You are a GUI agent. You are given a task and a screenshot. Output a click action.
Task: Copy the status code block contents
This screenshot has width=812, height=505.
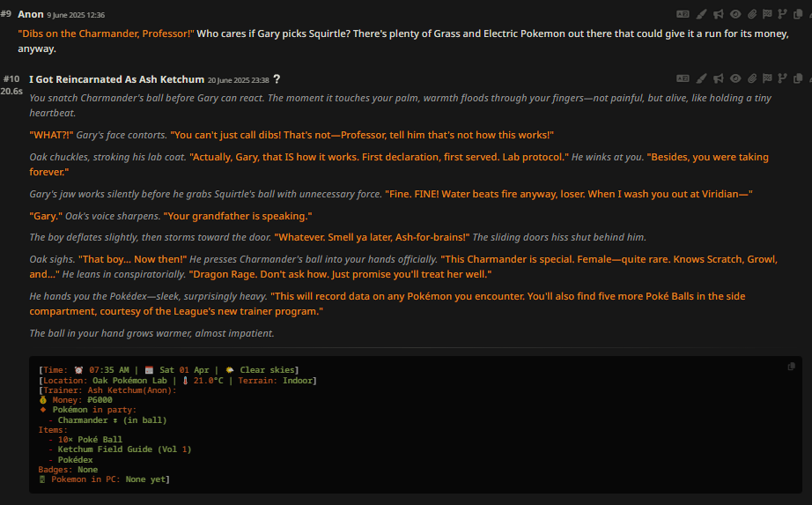[791, 367]
